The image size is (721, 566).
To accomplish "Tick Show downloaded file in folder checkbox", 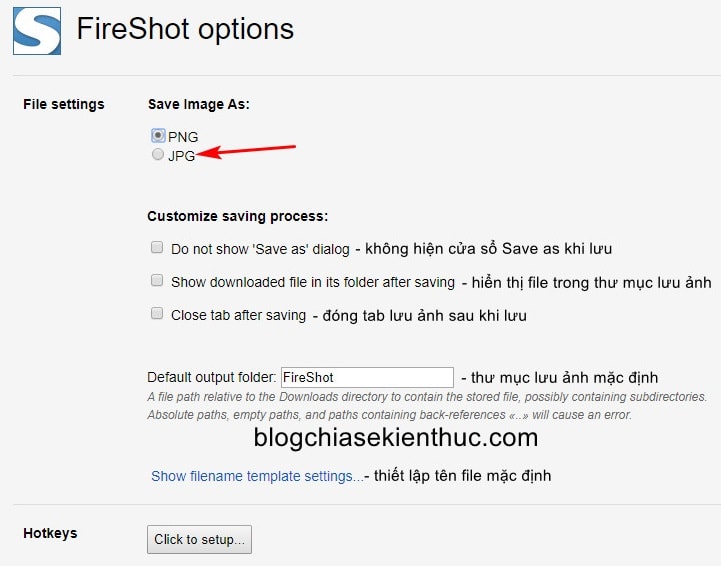I will click(157, 280).
